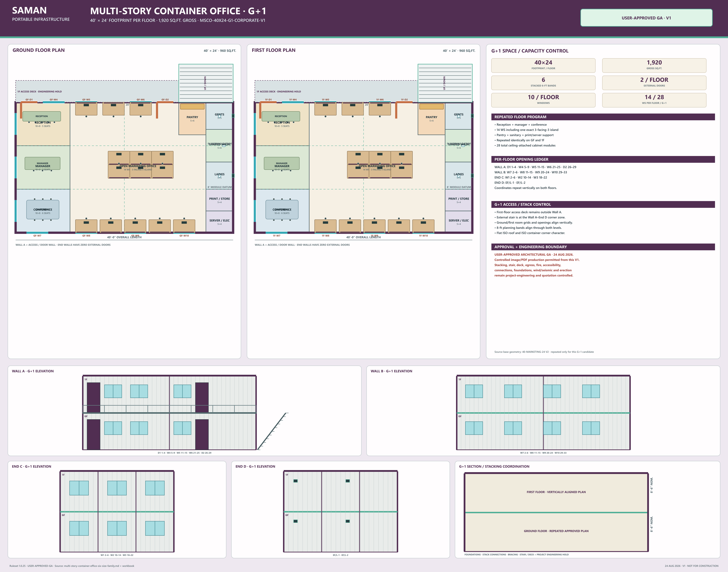Click the GENTS room in the ground floor plan
The image size is (728, 572).
click(219, 116)
